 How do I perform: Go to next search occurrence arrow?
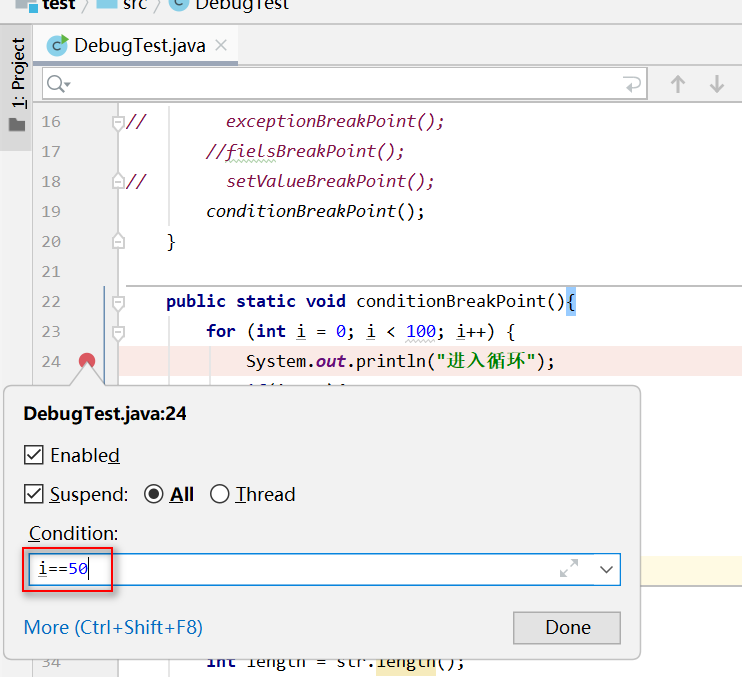tap(717, 84)
